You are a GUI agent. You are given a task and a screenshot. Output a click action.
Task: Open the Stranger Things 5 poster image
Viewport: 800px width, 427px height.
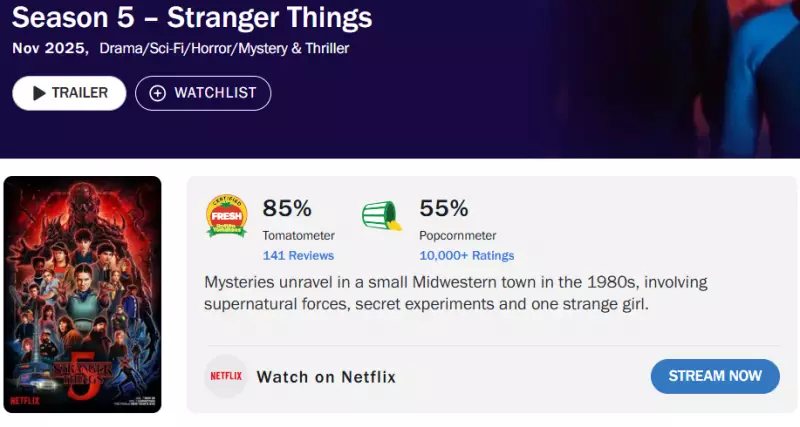(82, 294)
